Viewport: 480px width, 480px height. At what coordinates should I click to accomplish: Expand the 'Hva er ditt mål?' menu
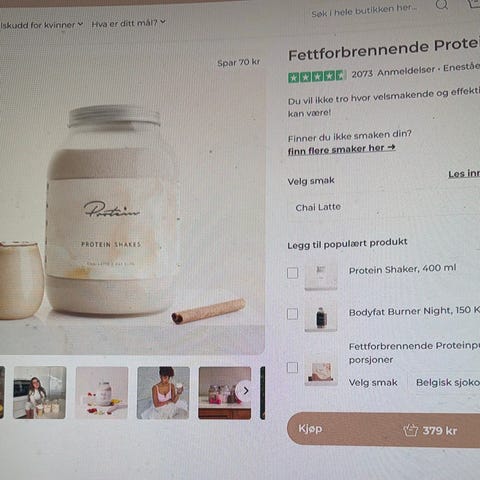tap(128, 23)
